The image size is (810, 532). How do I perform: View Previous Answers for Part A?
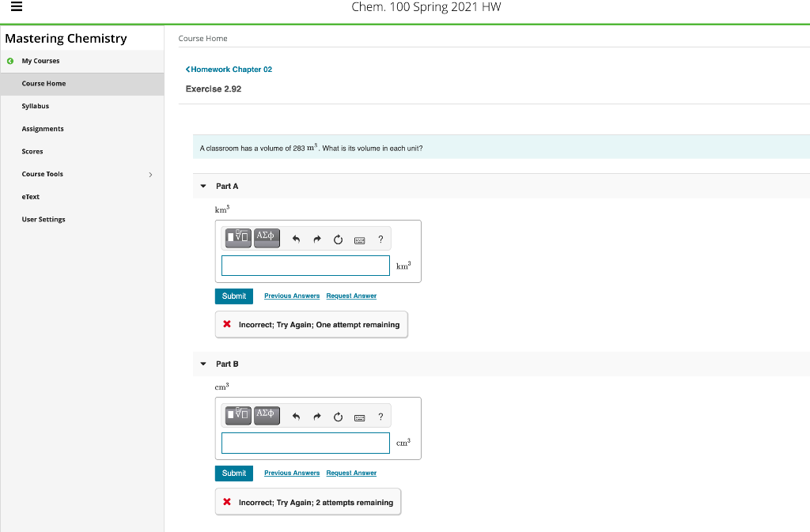[292, 296]
